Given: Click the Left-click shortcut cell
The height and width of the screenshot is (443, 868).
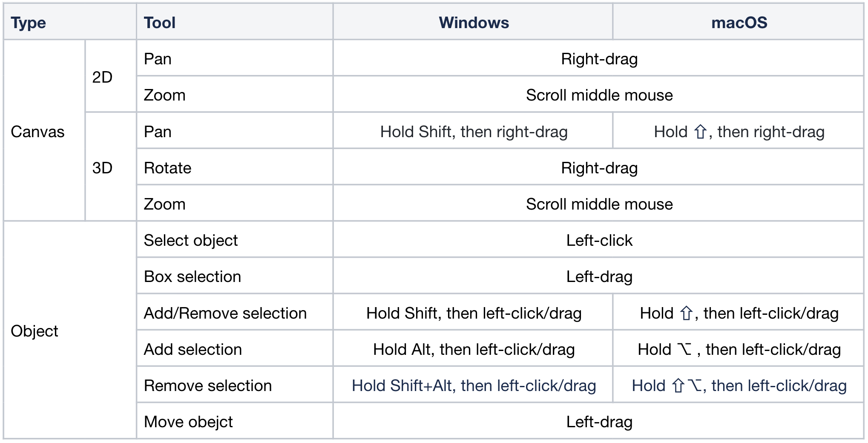Looking at the screenshot, I should click(x=599, y=240).
